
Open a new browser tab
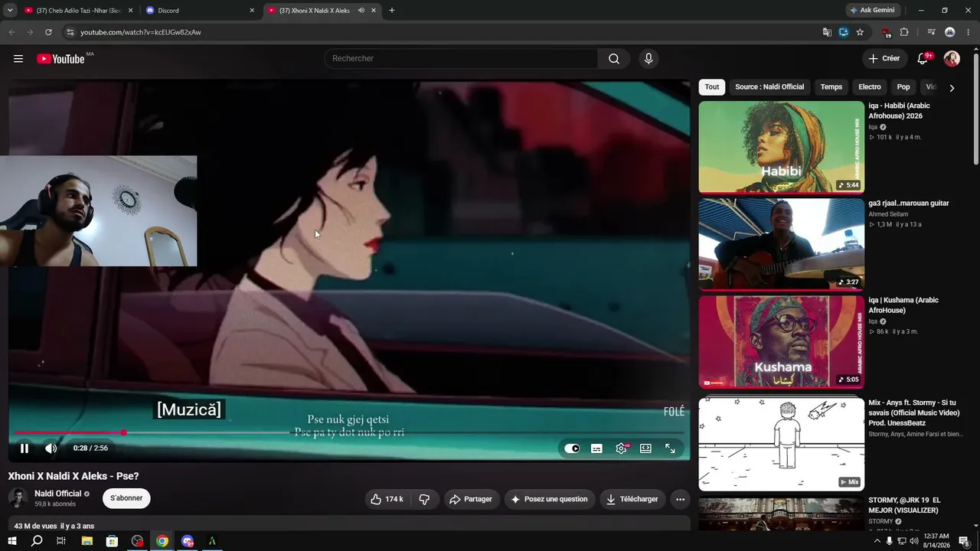point(392,11)
